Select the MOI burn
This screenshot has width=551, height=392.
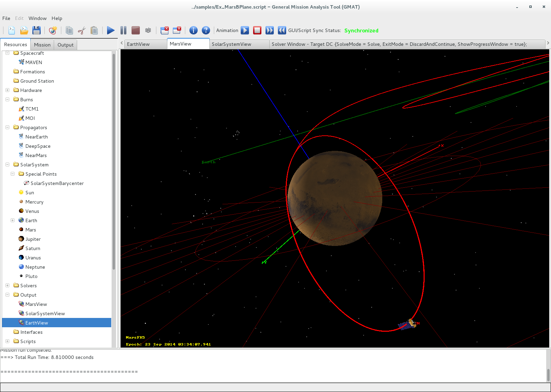pos(30,118)
